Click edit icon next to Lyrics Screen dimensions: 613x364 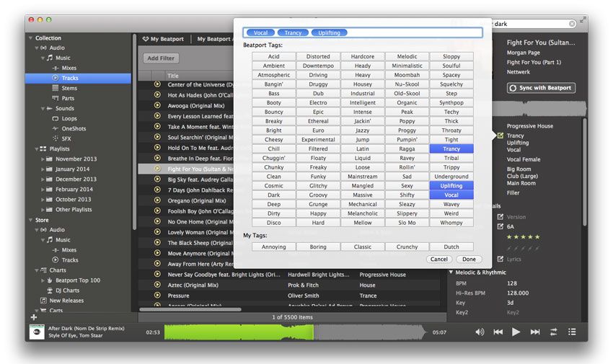tap(500, 259)
